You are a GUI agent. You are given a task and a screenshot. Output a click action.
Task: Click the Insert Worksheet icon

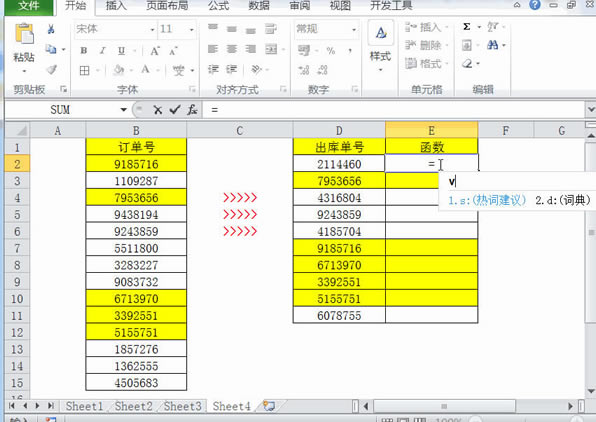click(269, 406)
